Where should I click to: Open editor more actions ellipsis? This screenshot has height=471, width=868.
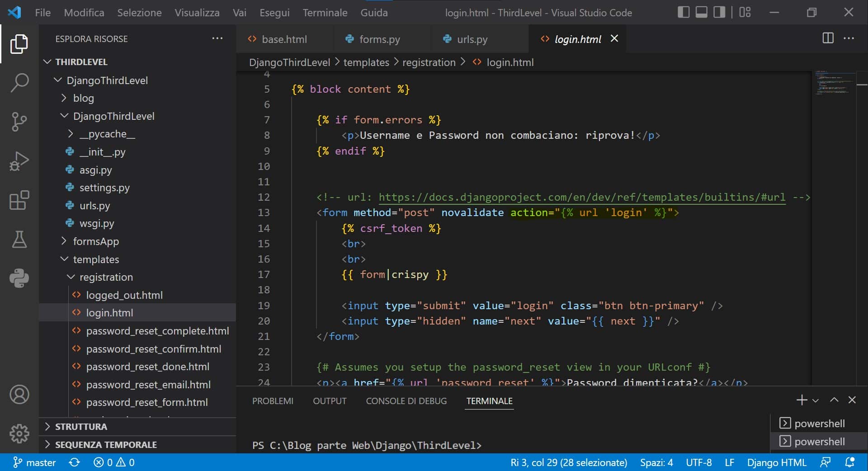click(849, 38)
